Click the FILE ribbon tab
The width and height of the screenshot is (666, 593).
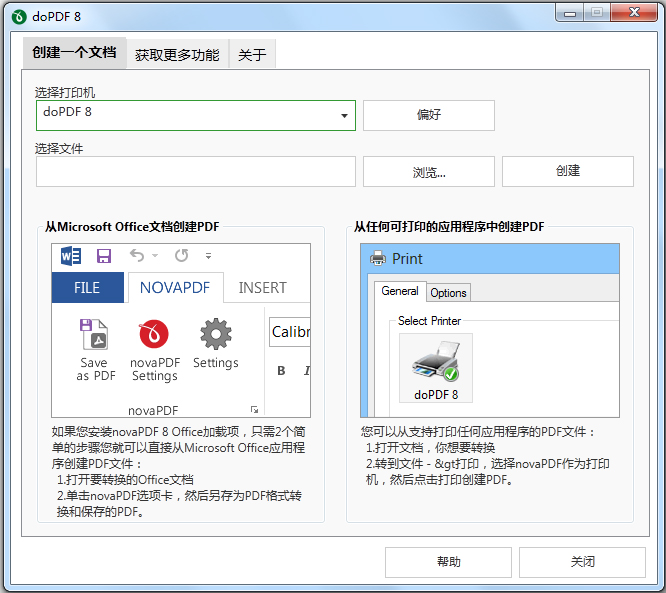pos(87,288)
